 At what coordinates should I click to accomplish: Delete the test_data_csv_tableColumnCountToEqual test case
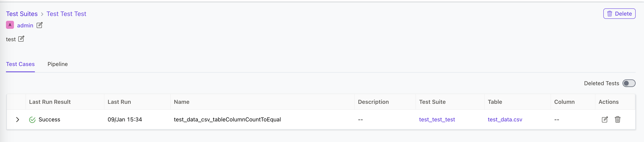(617, 120)
